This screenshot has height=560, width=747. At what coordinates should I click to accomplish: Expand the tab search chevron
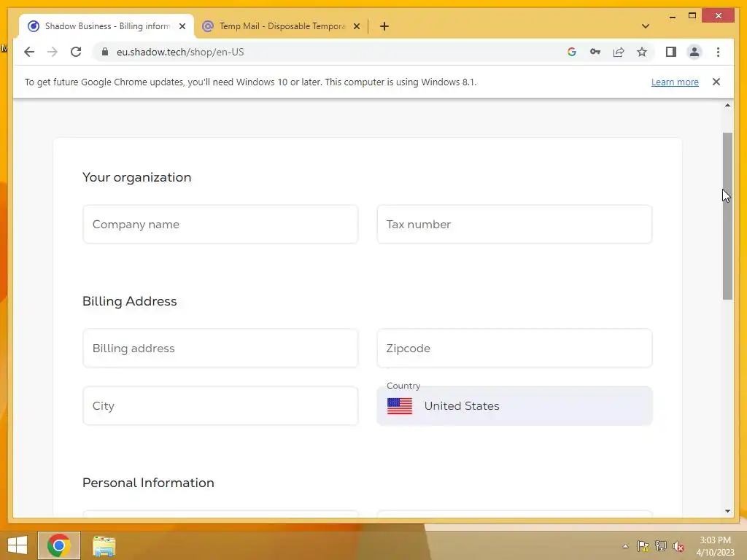(x=645, y=26)
